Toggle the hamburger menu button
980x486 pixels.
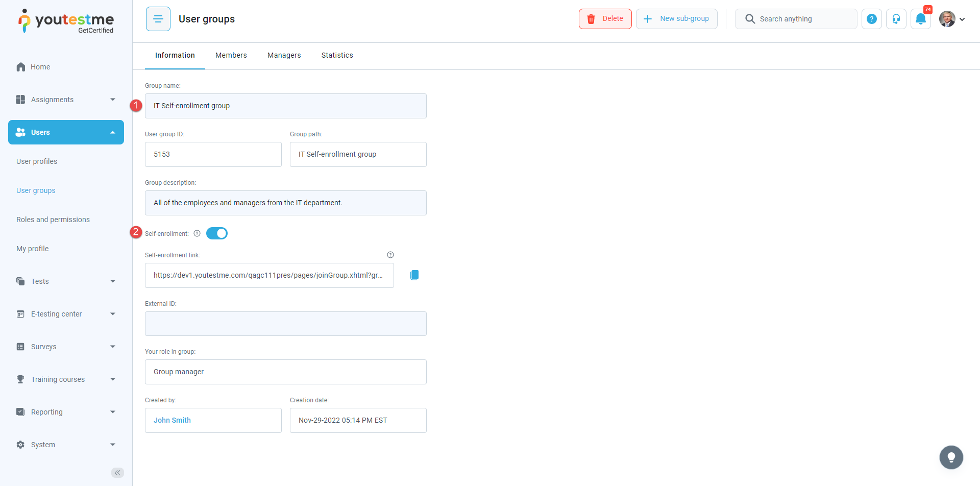158,19
